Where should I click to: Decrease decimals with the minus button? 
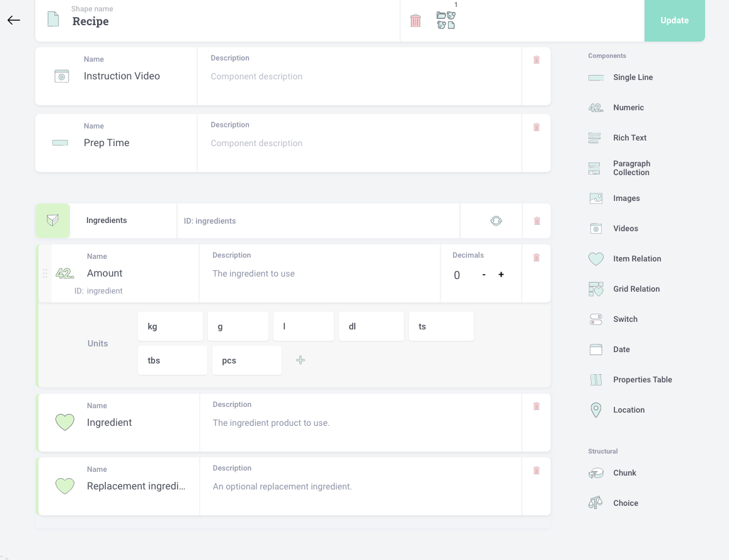[x=483, y=275]
